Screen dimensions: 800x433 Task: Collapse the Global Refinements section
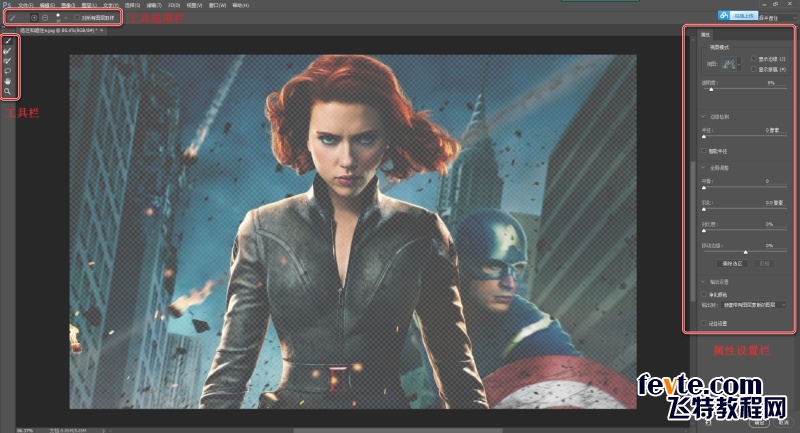tap(704, 167)
